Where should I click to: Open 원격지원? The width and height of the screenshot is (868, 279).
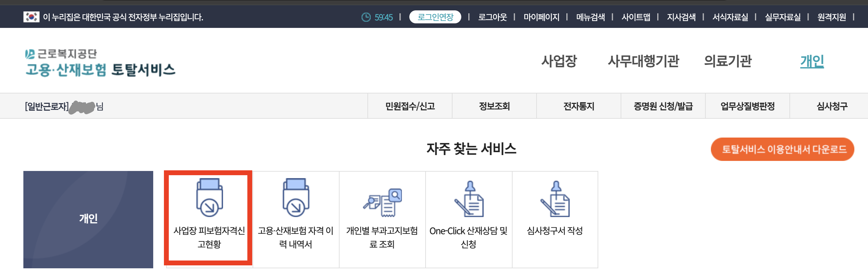click(x=831, y=17)
